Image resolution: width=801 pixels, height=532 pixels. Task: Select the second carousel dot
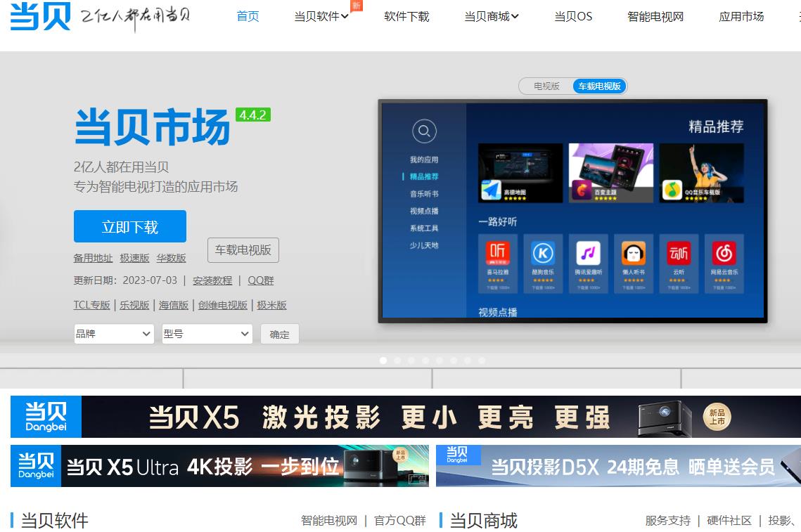[x=397, y=361]
